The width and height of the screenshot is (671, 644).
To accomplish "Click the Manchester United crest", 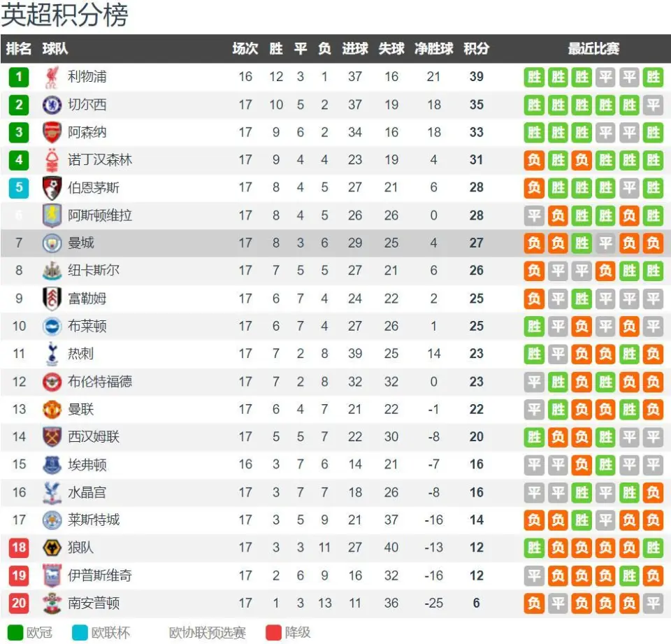I will (52, 409).
